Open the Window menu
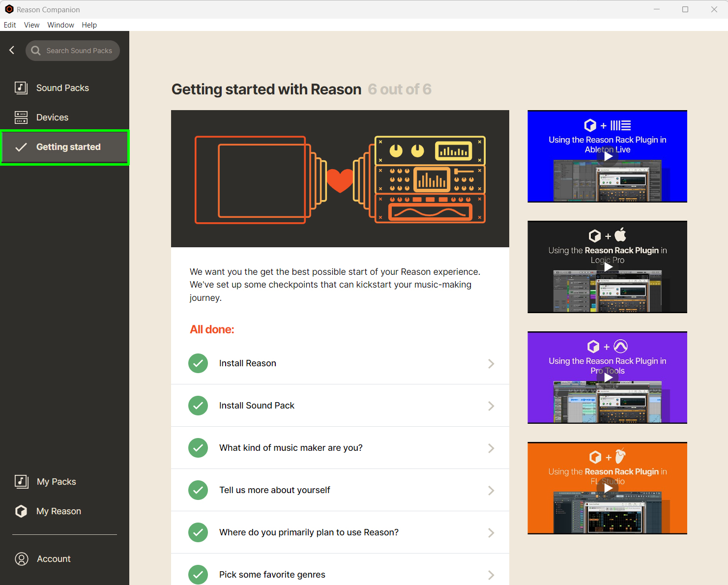The image size is (728, 585). 60,25
